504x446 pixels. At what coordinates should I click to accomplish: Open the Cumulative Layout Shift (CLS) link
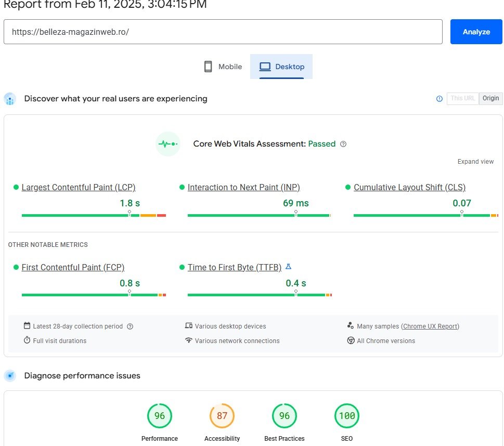(x=410, y=187)
